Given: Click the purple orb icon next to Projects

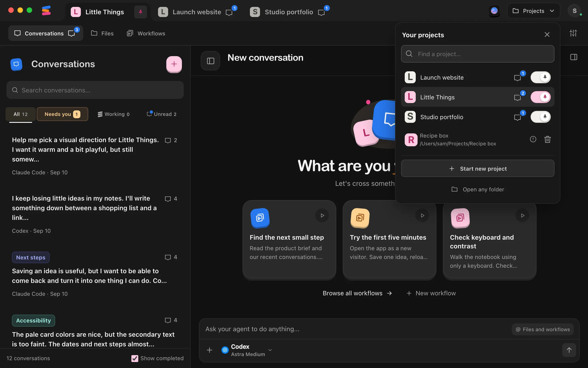Looking at the screenshot, I should 494,11.
